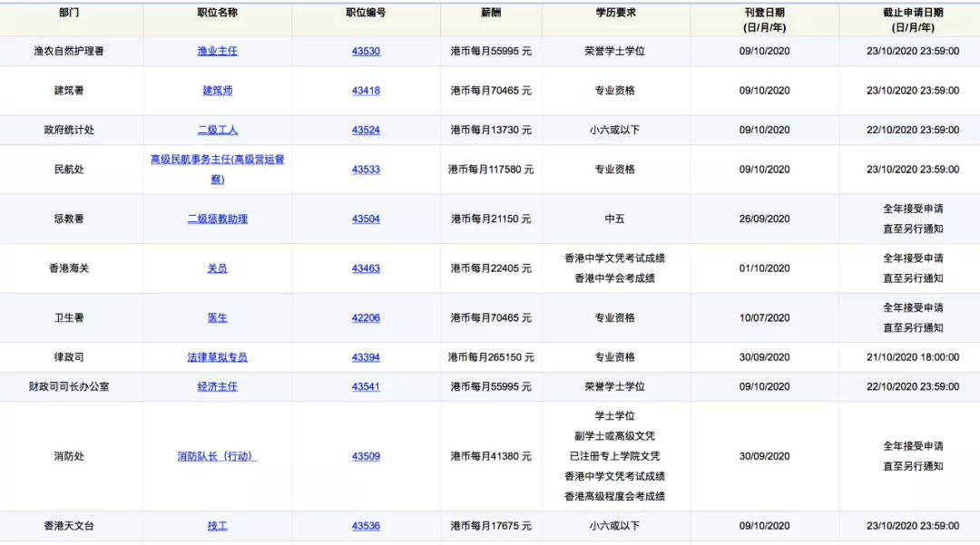Open the 技工 job title link
This screenshot has width=980, height=545.
pos(217,526)
